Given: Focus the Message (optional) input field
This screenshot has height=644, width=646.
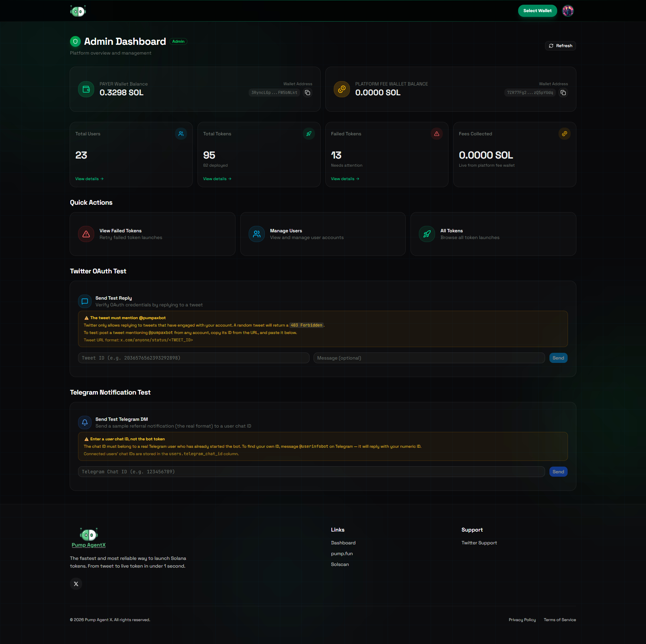Looking at the screenshot, I should click(429, 358).
